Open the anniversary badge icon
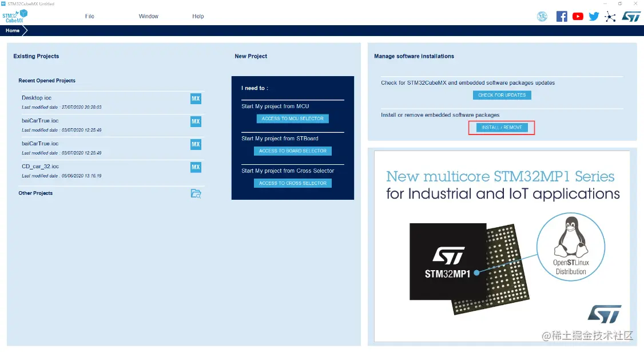 542,17
